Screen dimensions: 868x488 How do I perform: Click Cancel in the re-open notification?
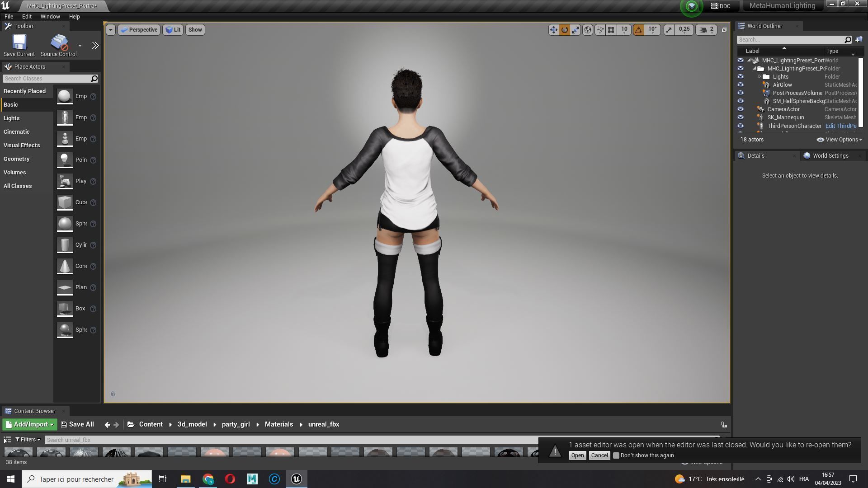tap(599, 455)
